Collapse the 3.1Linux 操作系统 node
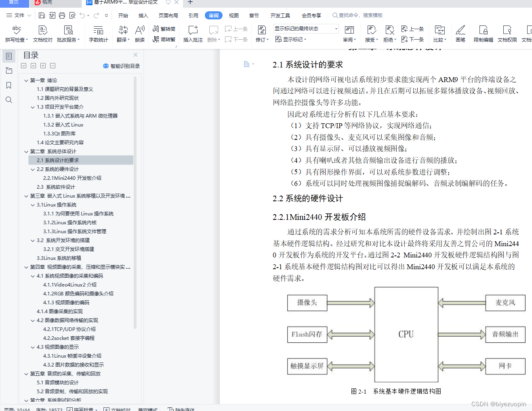The image size is (532, 411). tap(33, 205)
